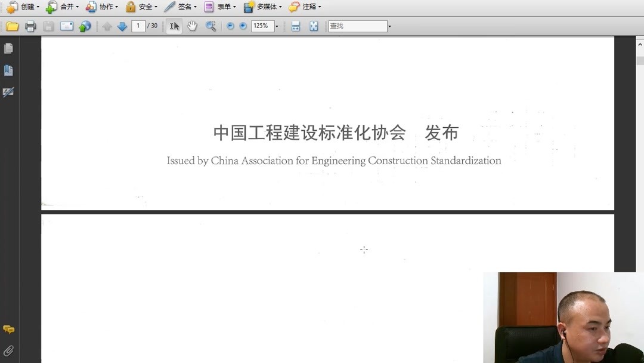Open the Bookmarks panel
Viewport: 644px width, 363px height.
click(8, 70)
